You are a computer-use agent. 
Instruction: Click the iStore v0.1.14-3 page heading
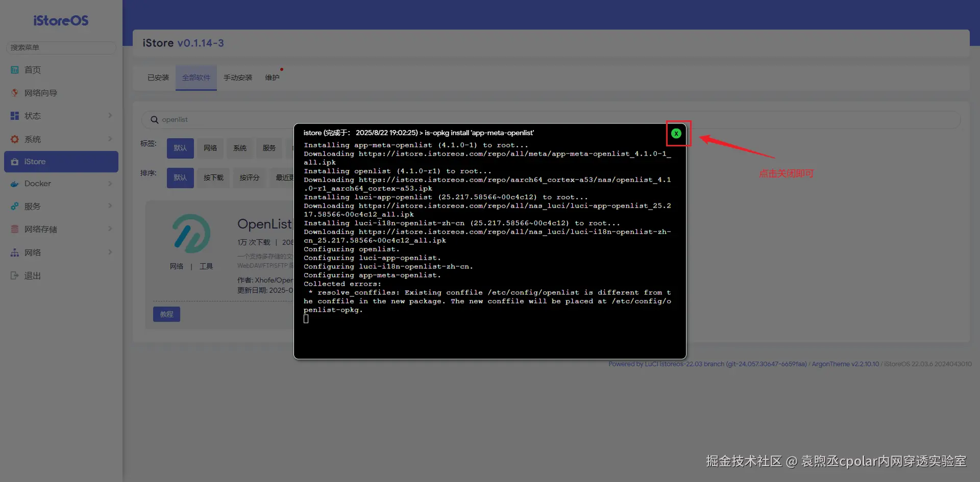183,43
